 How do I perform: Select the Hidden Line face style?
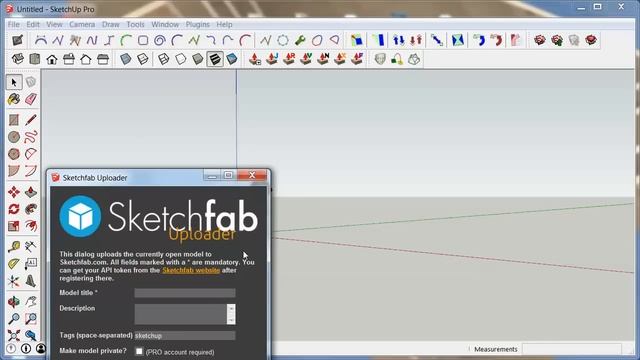pos(180,59)
